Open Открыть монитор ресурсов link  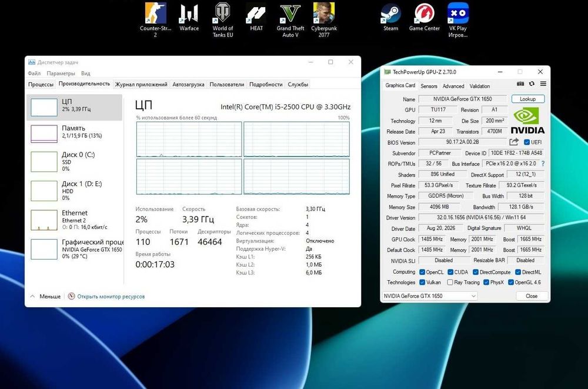tap(111, 296)
